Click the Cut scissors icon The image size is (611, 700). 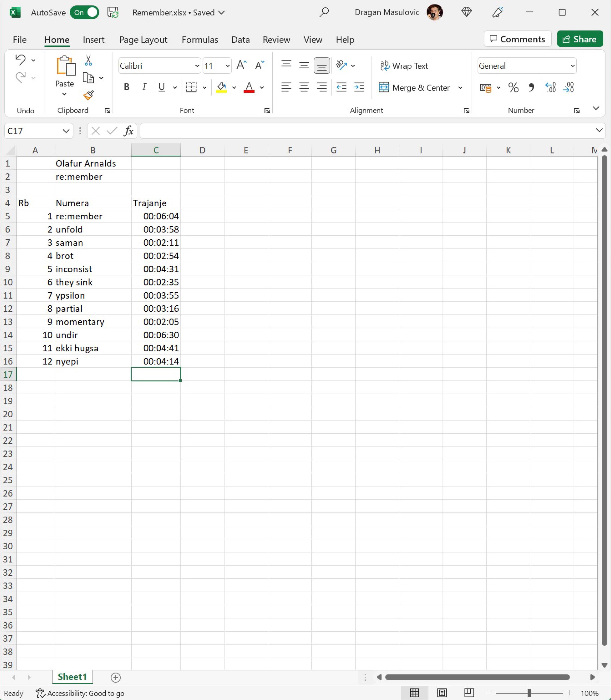tap(88, 61)
